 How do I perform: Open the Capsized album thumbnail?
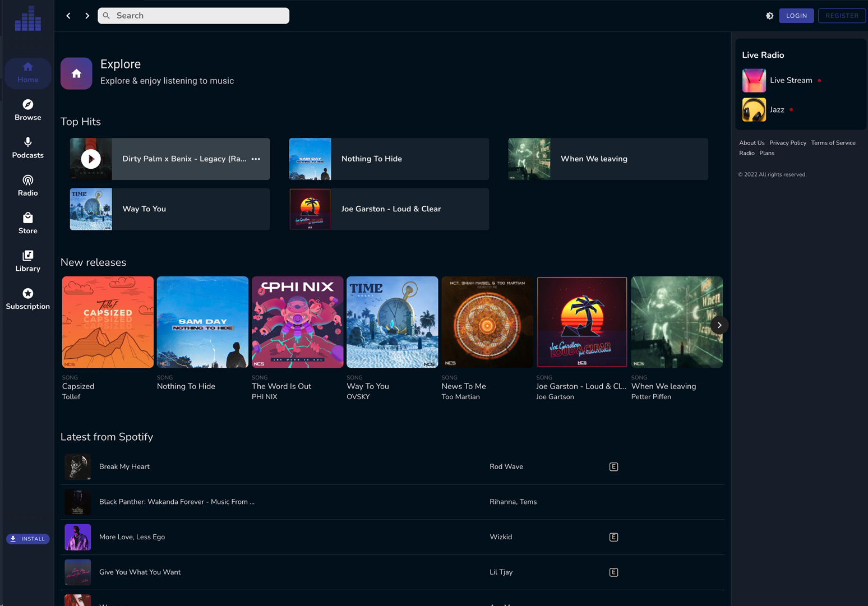(x=107, y=322)
